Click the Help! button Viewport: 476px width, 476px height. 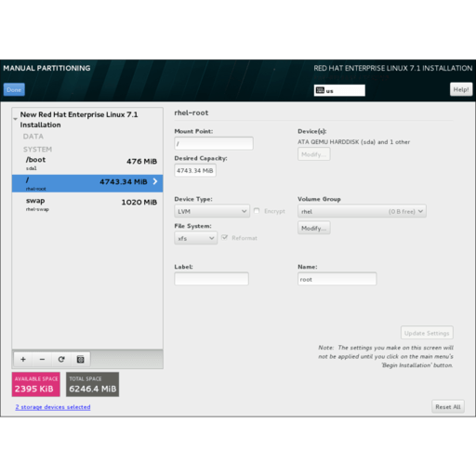click(461, 89)
